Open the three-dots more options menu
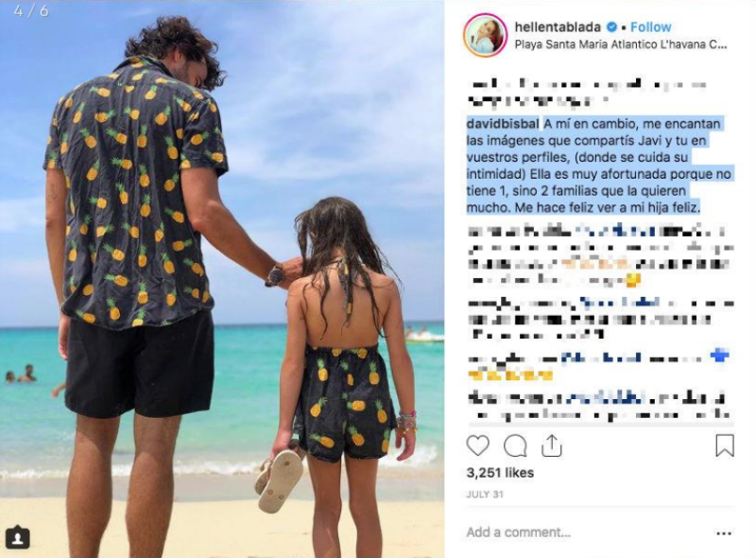756x558 pixels. 724,532
